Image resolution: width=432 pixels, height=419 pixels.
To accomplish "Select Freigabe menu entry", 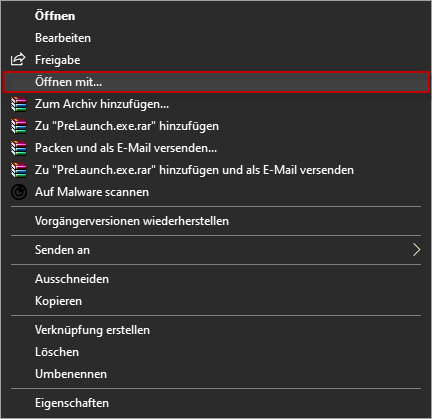I will pyautogui.click(x=216, y=60).
